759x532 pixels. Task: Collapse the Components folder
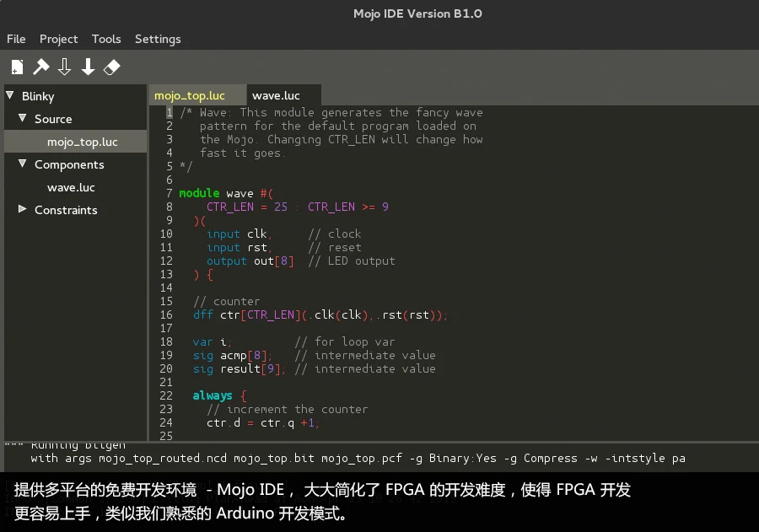(x=22, y=163)
